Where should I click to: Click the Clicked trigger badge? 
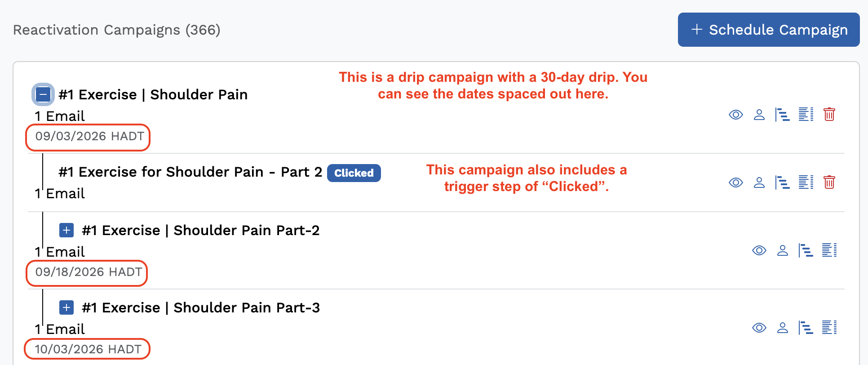354,173
